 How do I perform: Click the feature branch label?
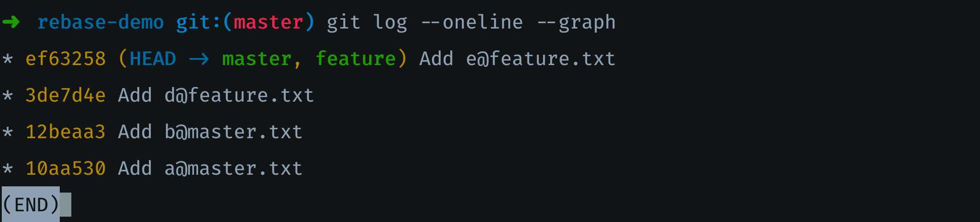pyautogui.click(x=356, y=59)
